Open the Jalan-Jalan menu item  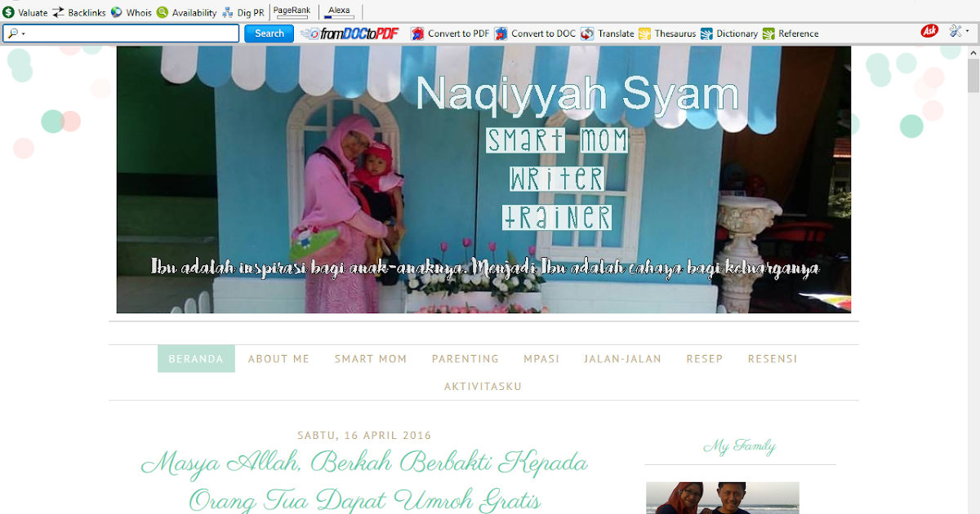point(623,359)
